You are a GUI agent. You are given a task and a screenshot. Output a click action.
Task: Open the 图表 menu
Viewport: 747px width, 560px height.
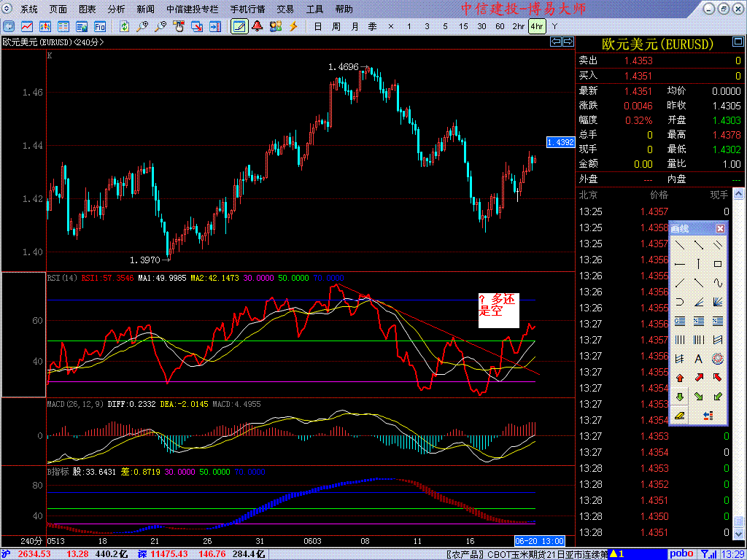pos(88,9)
